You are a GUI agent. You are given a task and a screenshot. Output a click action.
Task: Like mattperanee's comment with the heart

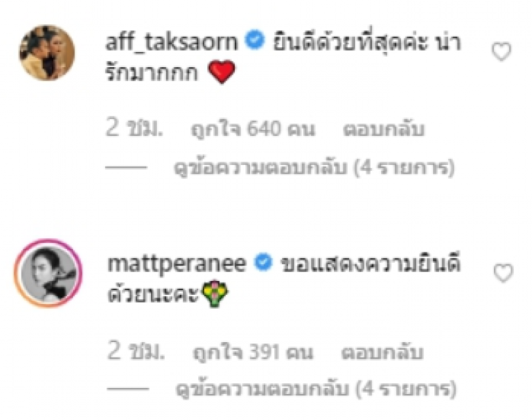[503, 273]
